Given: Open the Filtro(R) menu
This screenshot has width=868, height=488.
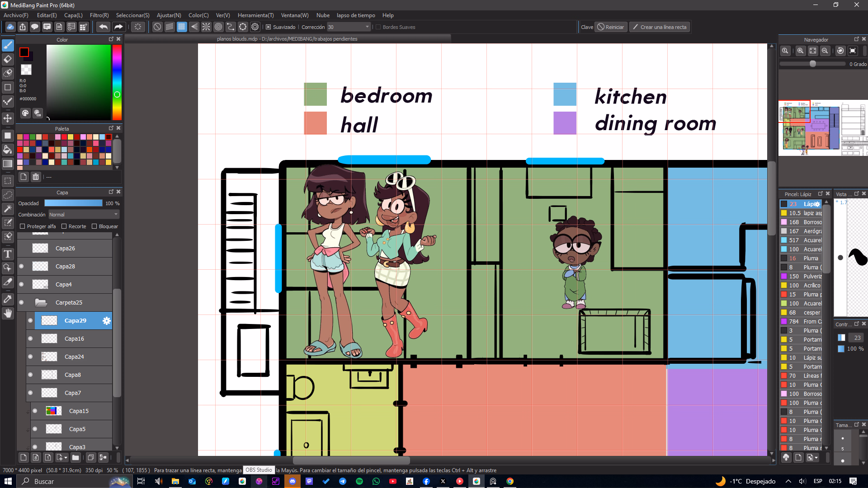Looking at the screenshot, I should [x=99, y=15].
